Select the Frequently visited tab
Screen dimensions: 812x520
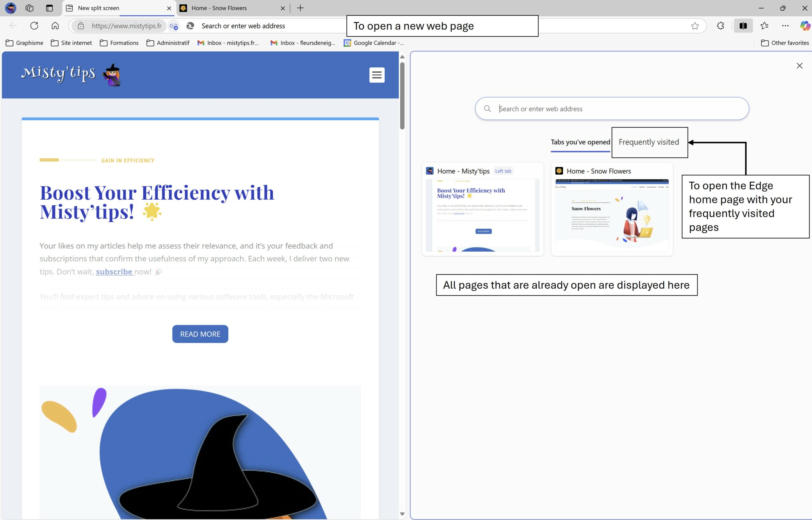pyautogui.click(x=648, y=142)
